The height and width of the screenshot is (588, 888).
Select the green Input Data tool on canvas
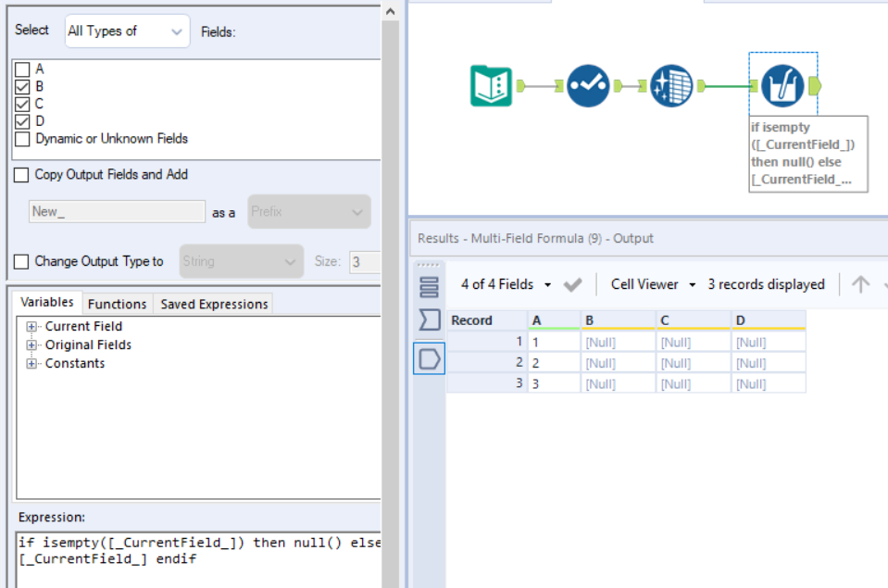coord(491,86)
